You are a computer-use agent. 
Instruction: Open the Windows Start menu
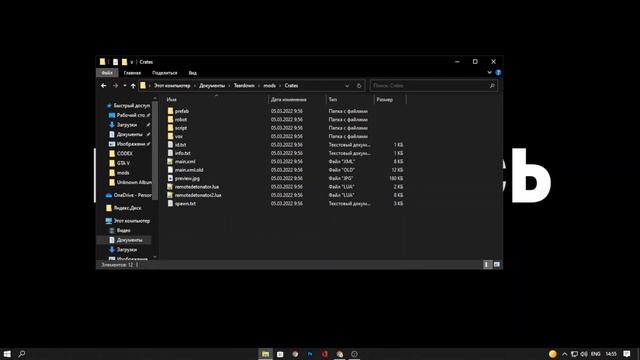[7, 354]
